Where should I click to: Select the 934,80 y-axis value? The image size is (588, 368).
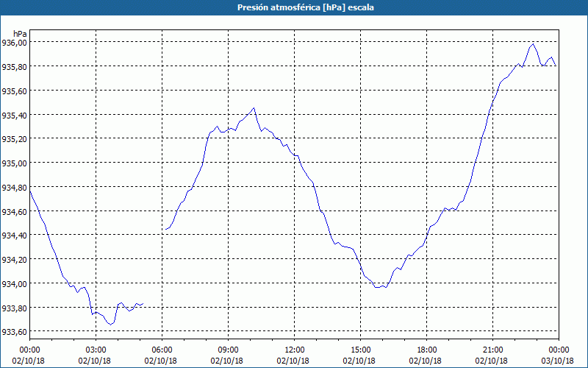(15, 187)
